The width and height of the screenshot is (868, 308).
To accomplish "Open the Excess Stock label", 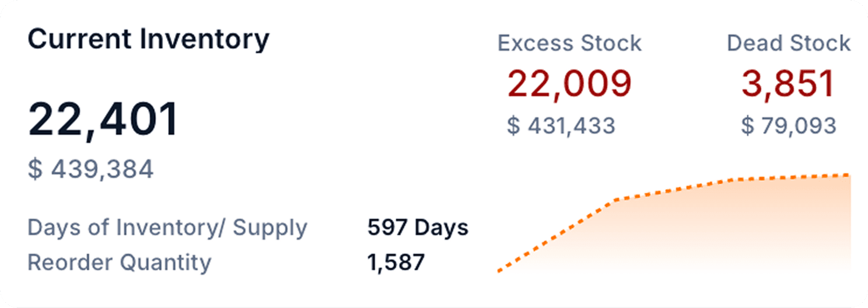I will coord(569,44).
